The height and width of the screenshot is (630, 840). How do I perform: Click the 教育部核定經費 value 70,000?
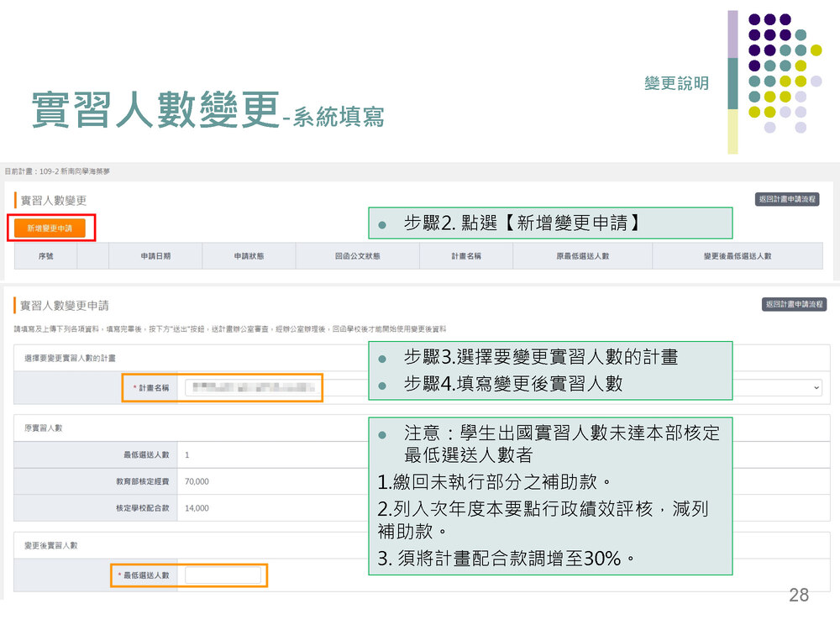197,481
